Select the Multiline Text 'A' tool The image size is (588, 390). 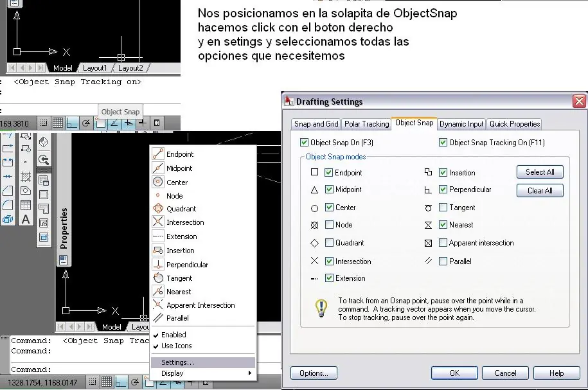(x=26, y=219)
